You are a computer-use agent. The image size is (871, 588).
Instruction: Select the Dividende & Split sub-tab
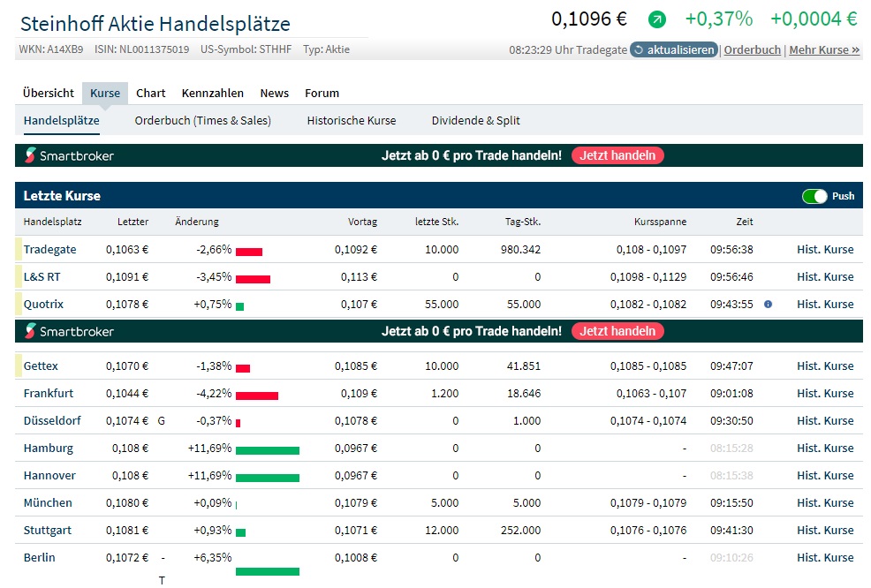[x=475, y=120]
